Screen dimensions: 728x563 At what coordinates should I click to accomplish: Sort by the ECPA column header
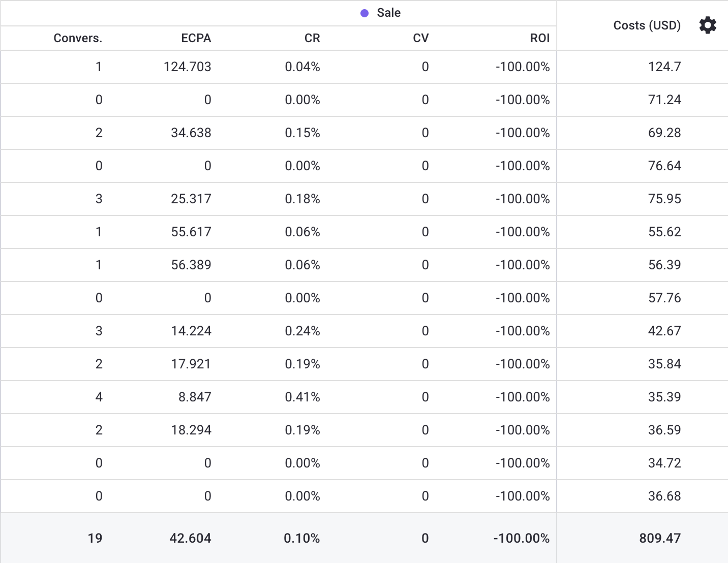[x=196, y=39]
